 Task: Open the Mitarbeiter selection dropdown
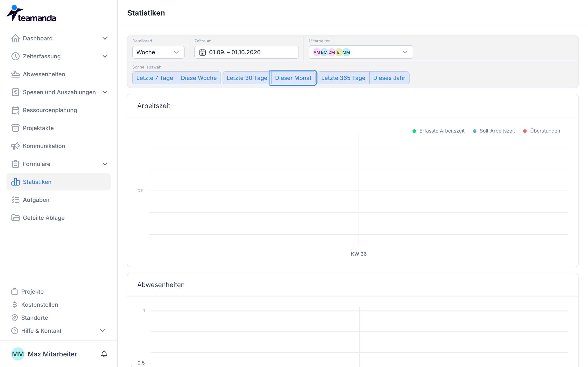tap(361, 52)
